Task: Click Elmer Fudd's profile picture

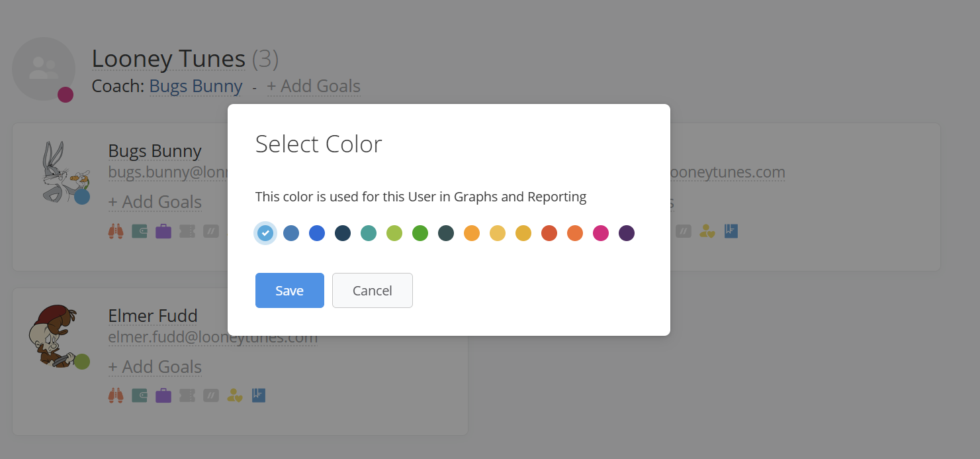Action: pyautogui.click(x=54, y=334)
